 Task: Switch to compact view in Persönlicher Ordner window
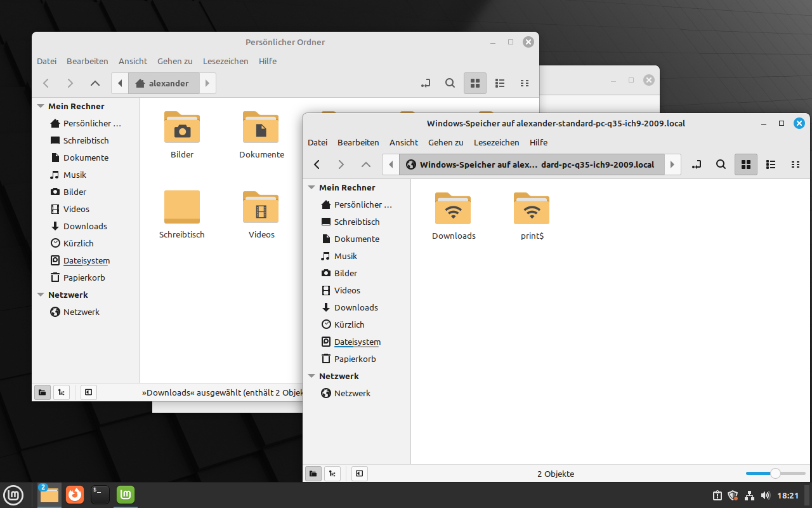click(525, 83)
